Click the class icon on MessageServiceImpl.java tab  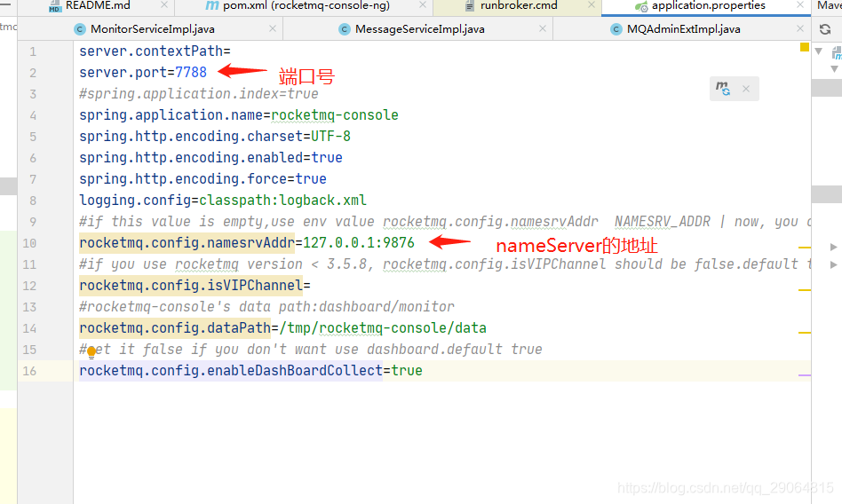[345, 29]
